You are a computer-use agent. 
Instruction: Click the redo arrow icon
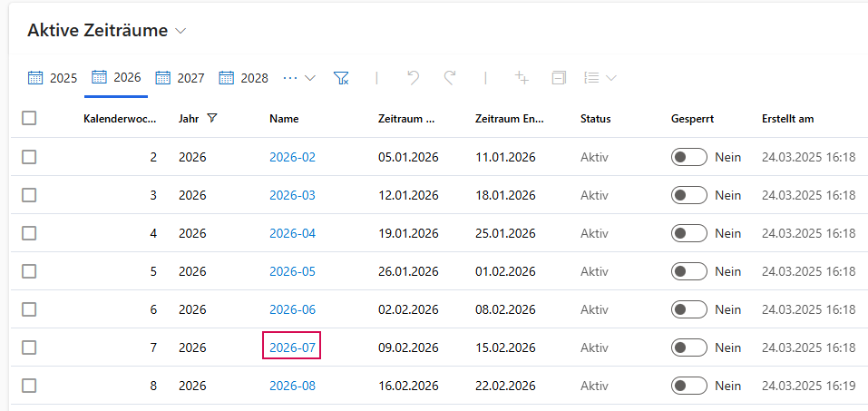(450, 78)
